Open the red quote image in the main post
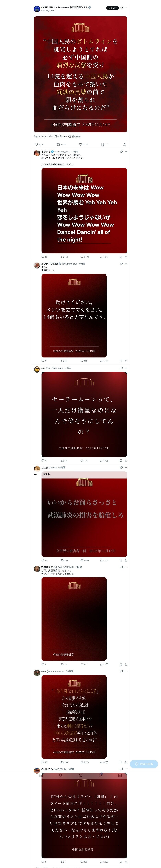 point(80,74)
